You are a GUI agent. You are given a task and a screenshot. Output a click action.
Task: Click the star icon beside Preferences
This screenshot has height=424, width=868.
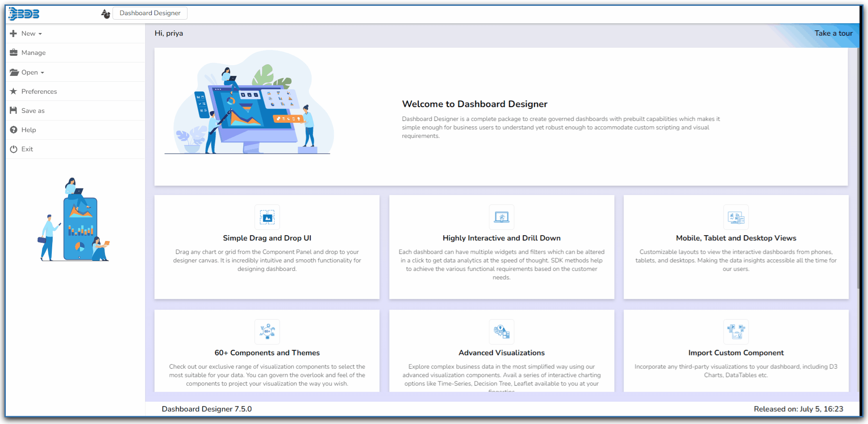tap(13, 91)
